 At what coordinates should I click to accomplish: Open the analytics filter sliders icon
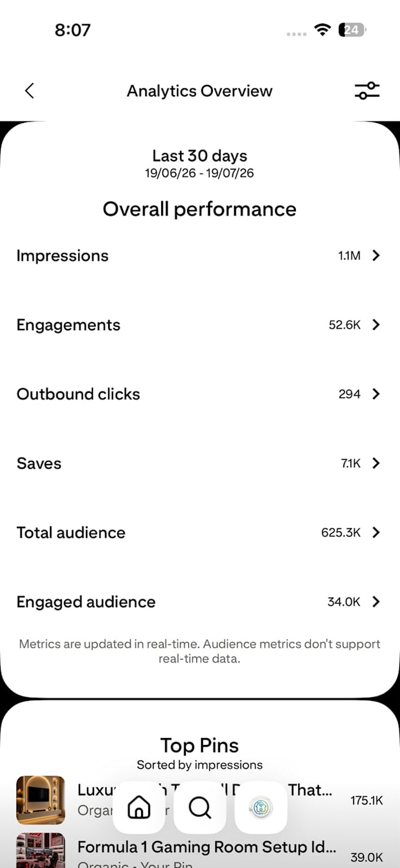(367, 91)
